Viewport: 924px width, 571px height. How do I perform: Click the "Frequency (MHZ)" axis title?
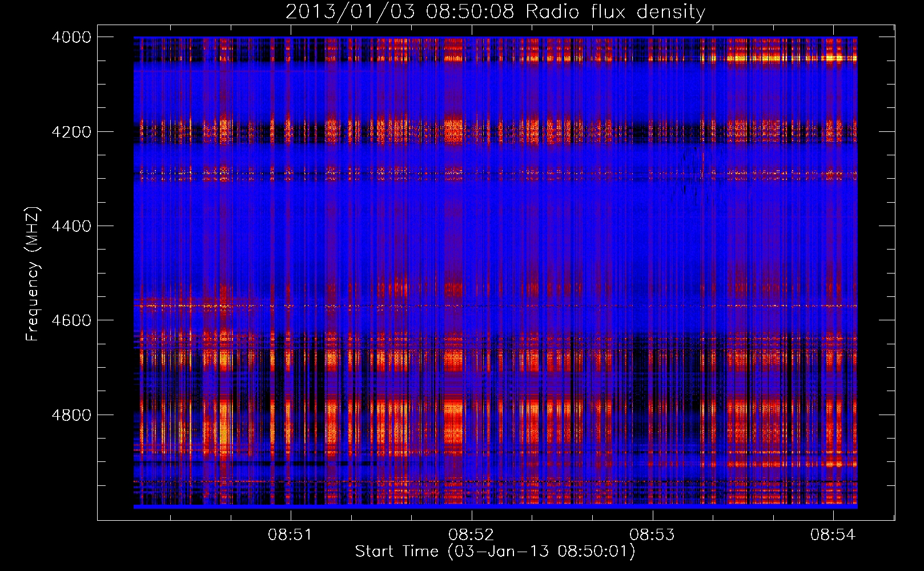(33, 274)
